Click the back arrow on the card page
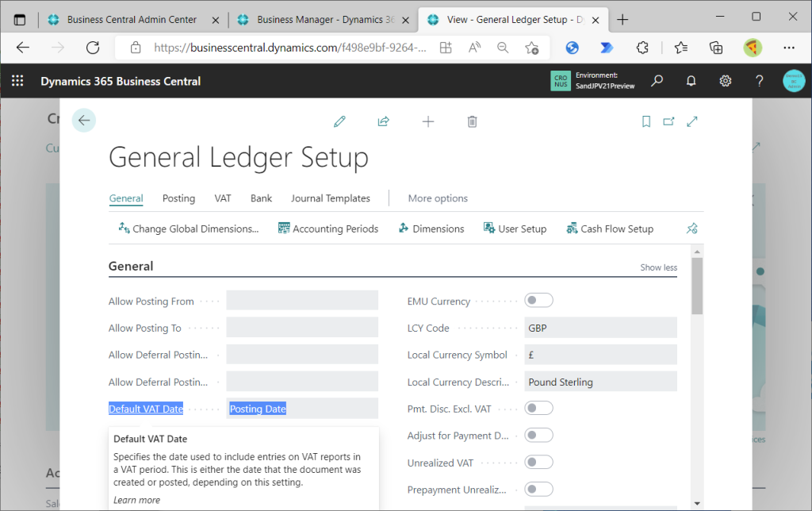Image resolution: width=812 pixels, height=511 pixels. (84, 120)
